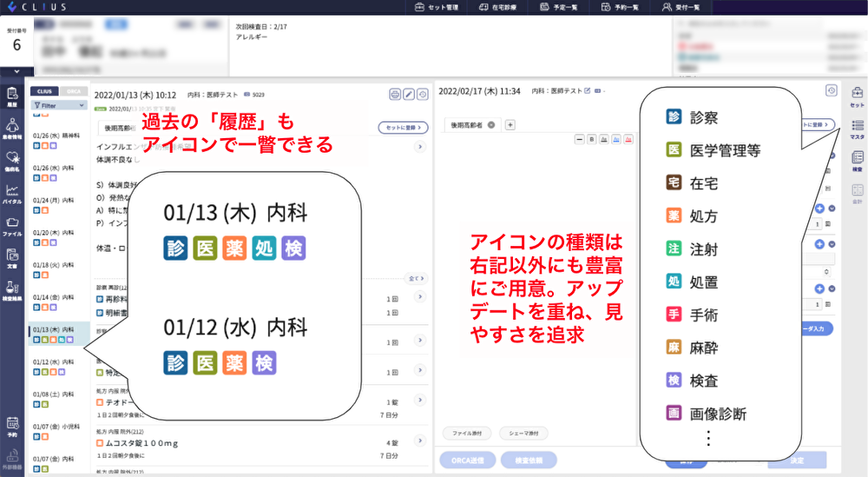
Task: Open 受付一覧 in the top menu
Action: point(681,7)
